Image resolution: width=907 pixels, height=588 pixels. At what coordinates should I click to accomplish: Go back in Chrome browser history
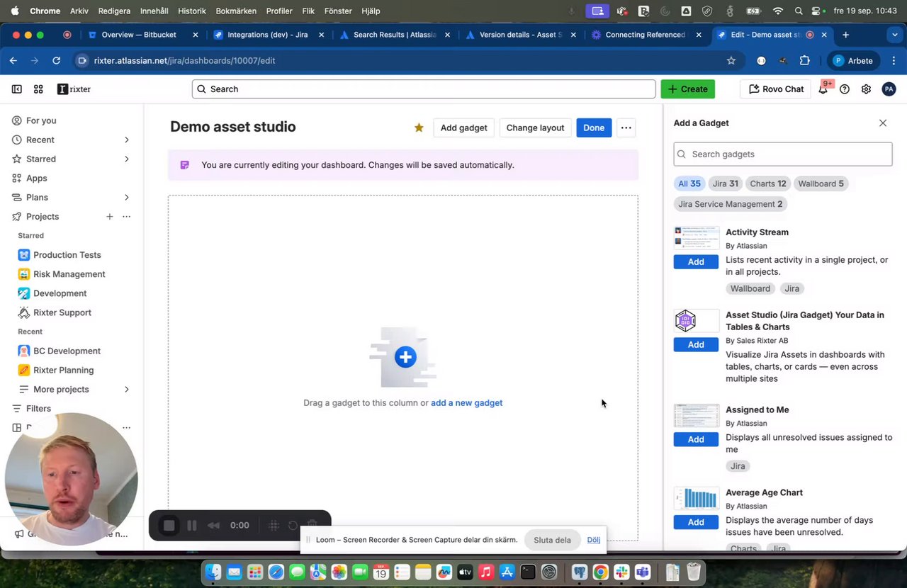pos(13,61)
